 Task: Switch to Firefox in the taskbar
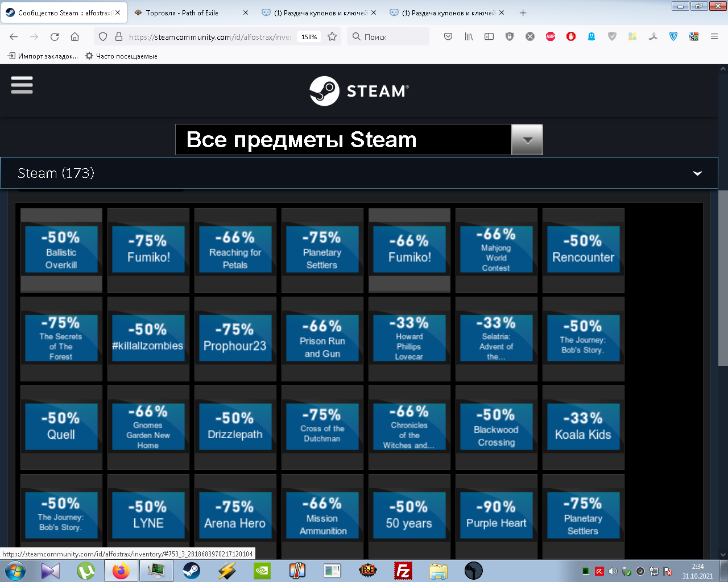[121, 571]
